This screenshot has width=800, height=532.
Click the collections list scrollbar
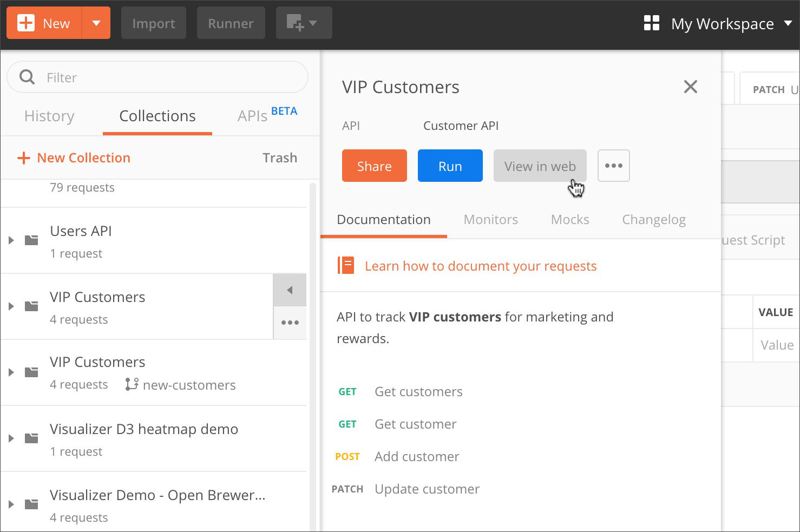(312, 357)
